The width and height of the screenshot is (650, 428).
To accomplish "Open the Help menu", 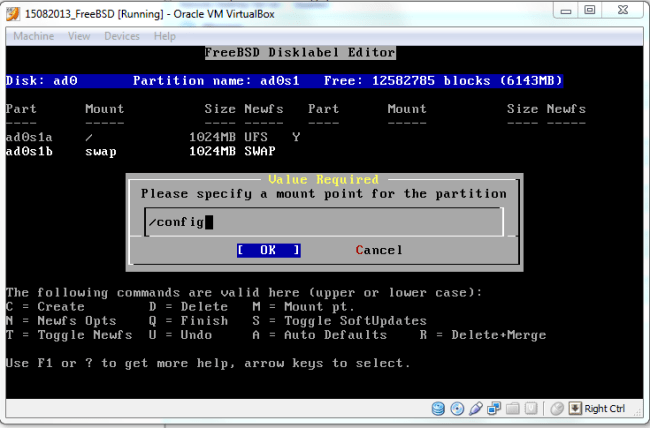I will tap(165, 36).
